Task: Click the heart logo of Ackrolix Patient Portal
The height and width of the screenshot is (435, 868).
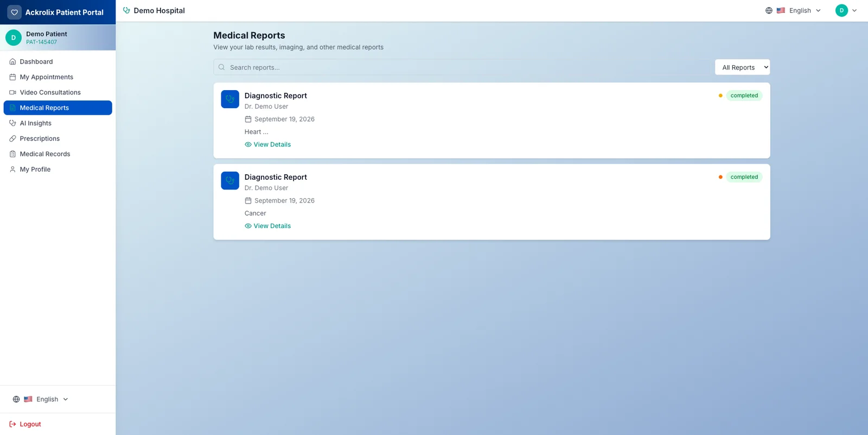Action: click(15, 12)
